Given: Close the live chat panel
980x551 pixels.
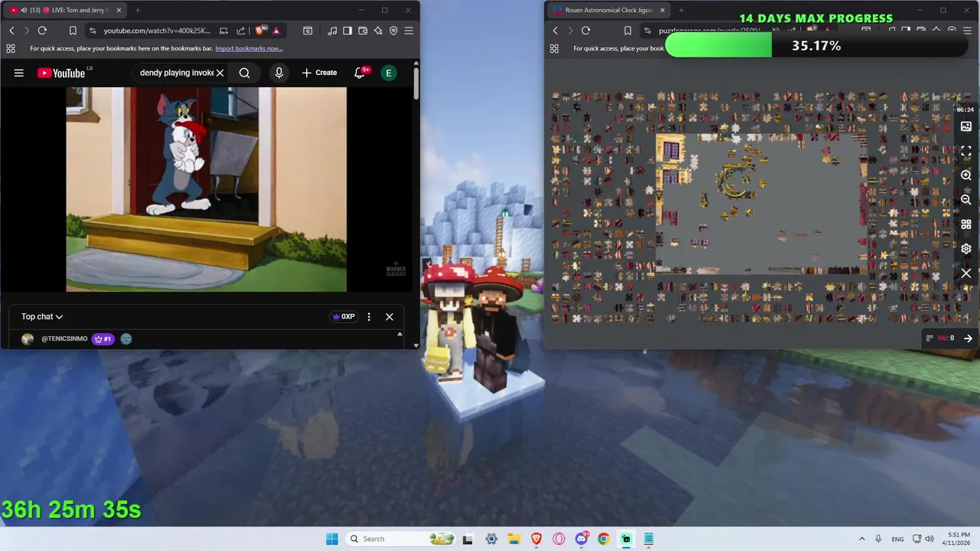Looking at the screenshot, I should click(389, 317).
